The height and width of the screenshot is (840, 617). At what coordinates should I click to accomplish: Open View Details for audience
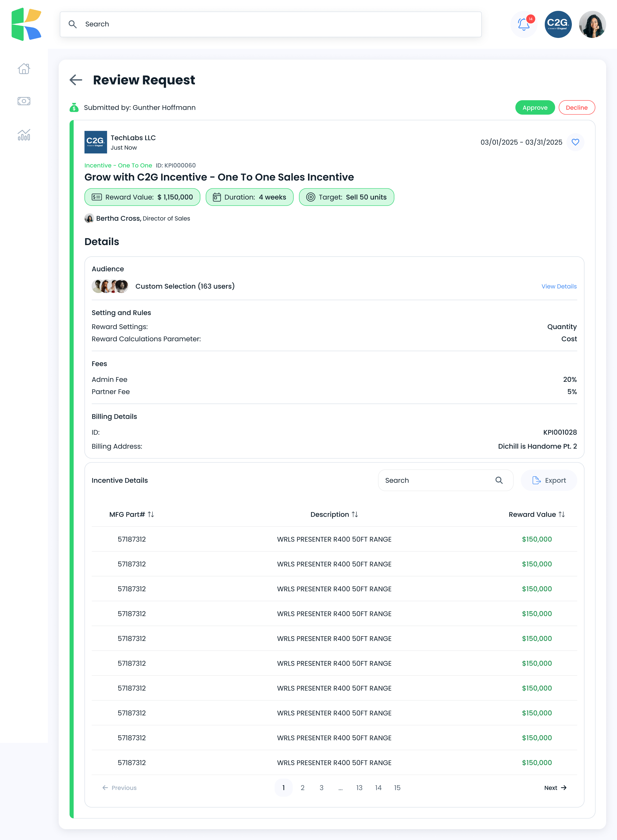tap(559, 286)
